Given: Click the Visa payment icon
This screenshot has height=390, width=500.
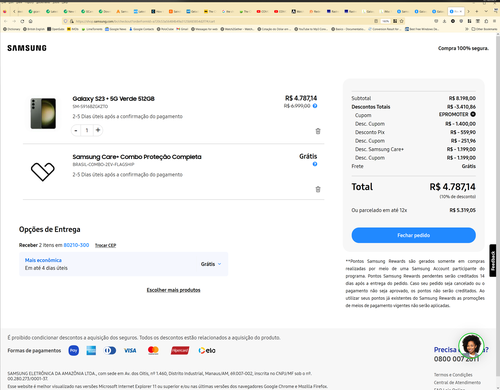Looking at the screenshot, I should point(130,350).
